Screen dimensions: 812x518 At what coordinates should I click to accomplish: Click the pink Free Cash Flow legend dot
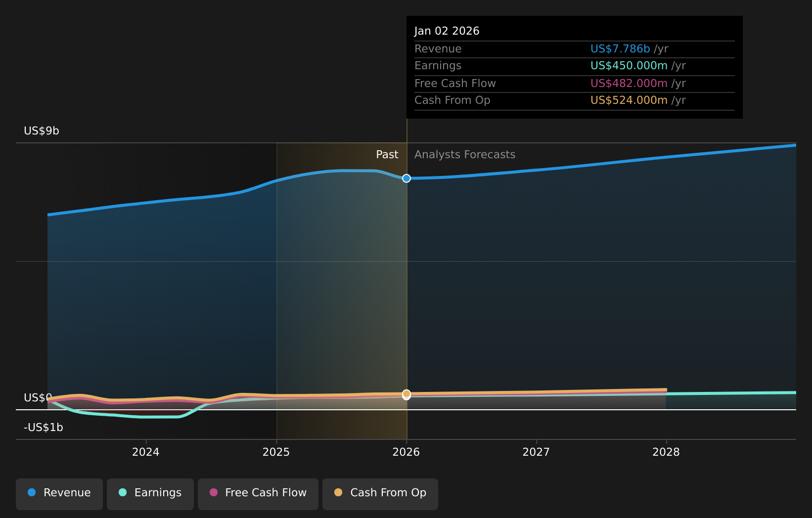click(x=213, y=493)
